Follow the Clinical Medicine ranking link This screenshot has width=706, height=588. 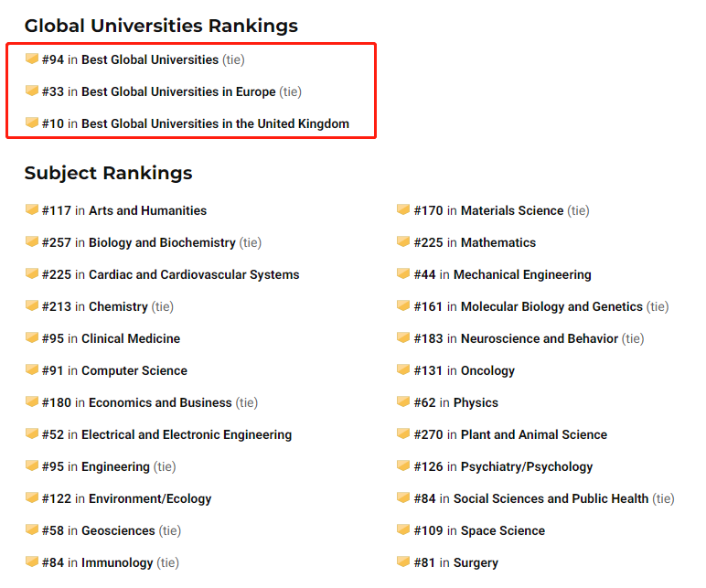(131, 338)
